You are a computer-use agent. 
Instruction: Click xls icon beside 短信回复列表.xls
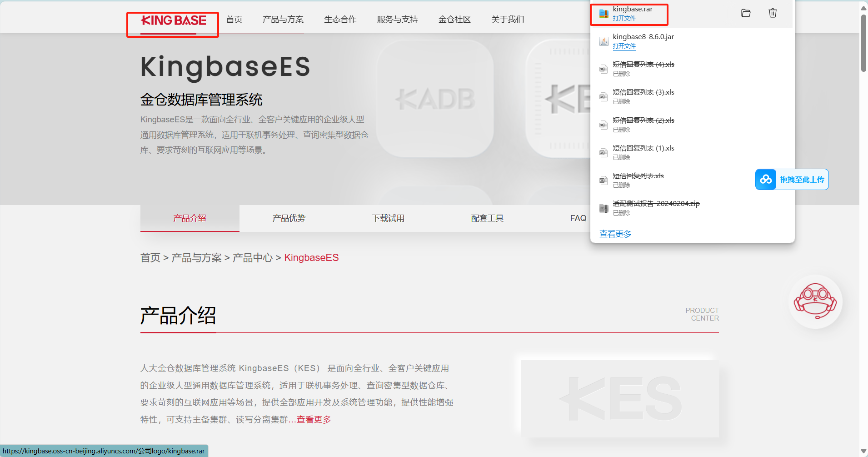click(604, 181)
